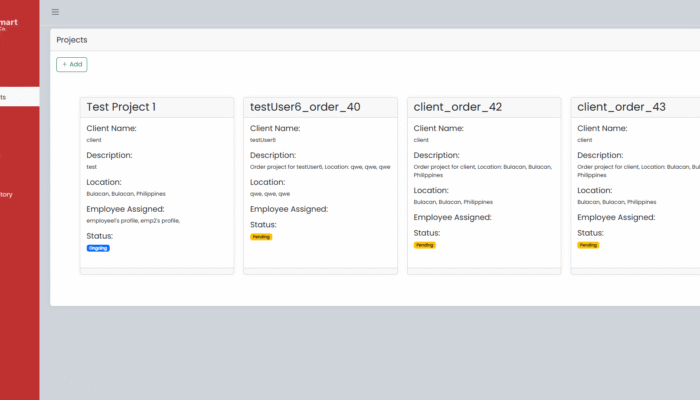Click 'Employee Assigned:' label in client_order_42

coord(452,217)
